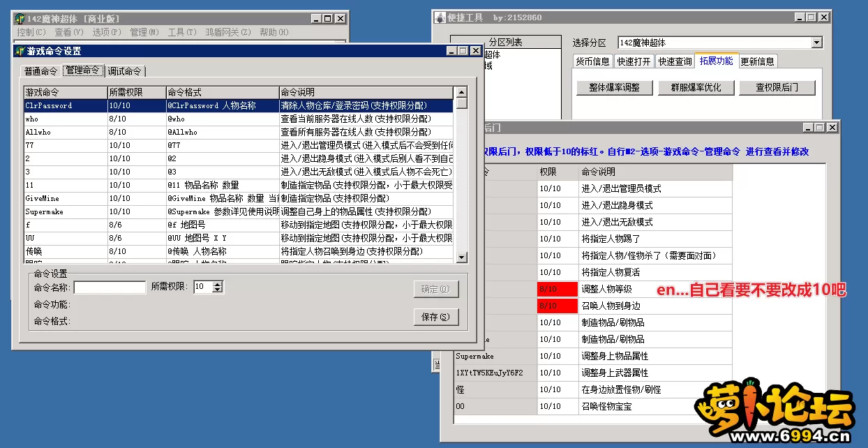Decrease the 所需权限 stepper value

(218, 290)
